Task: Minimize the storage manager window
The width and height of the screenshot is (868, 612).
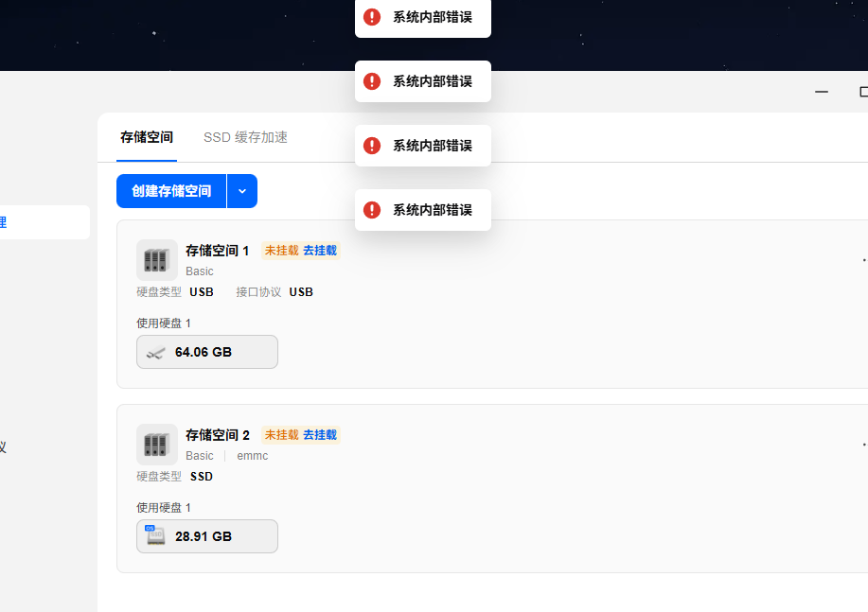Action: pos(822,92)
